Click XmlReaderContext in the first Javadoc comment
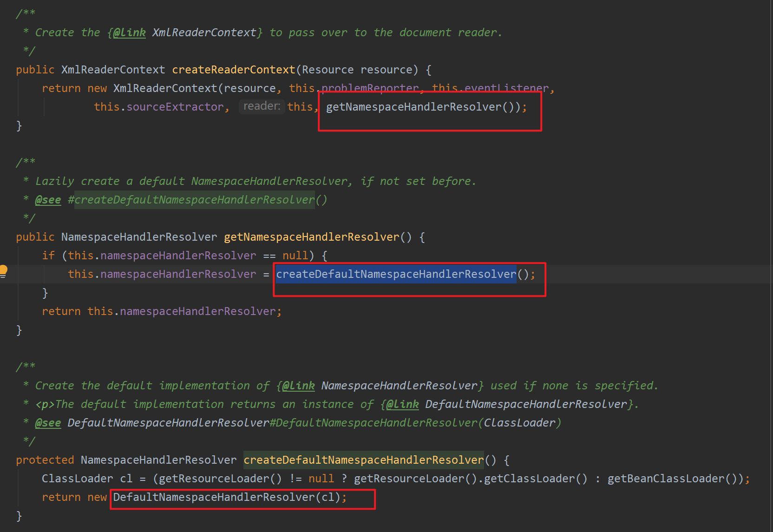 [204, 33]
